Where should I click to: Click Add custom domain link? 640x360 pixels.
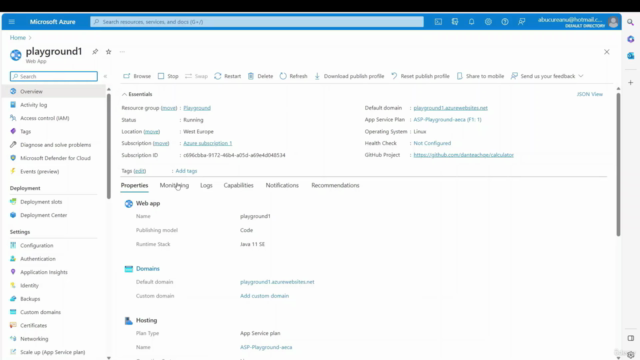pyautogui.click(x=264, y=296)
